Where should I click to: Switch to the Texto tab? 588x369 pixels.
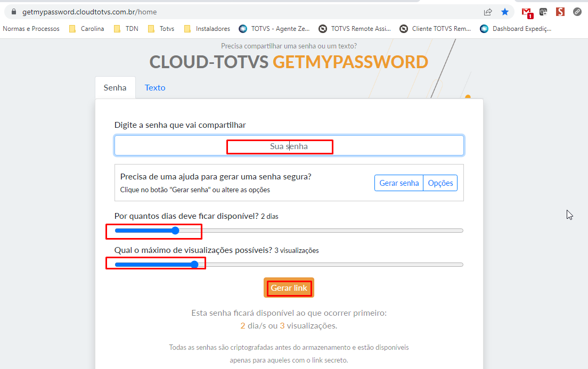tap(155, 88)
